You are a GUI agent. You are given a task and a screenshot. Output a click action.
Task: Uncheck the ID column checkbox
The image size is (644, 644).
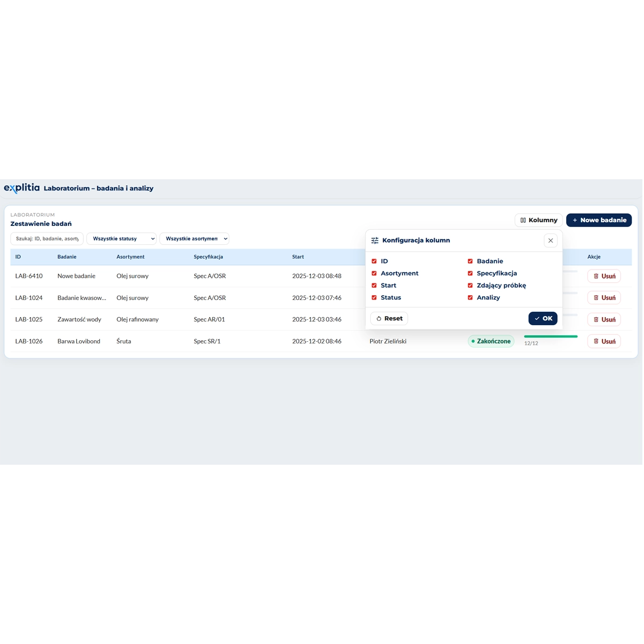[x=374, y=261]
